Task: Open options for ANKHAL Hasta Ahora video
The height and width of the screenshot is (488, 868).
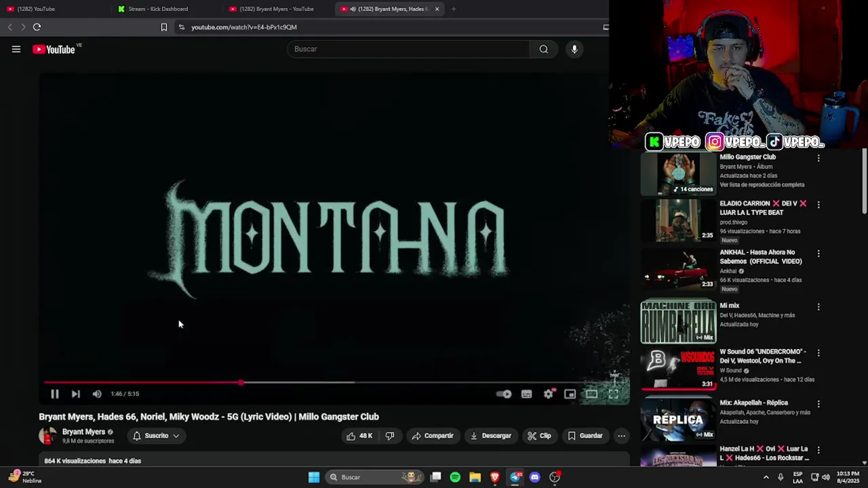Action: coord(818,253)
